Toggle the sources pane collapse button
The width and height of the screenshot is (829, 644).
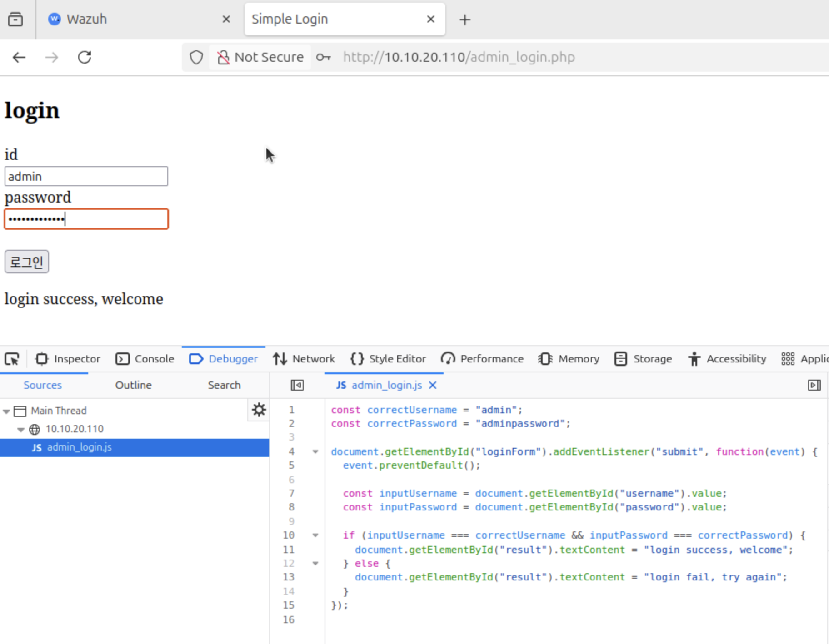tap(297, 385)
